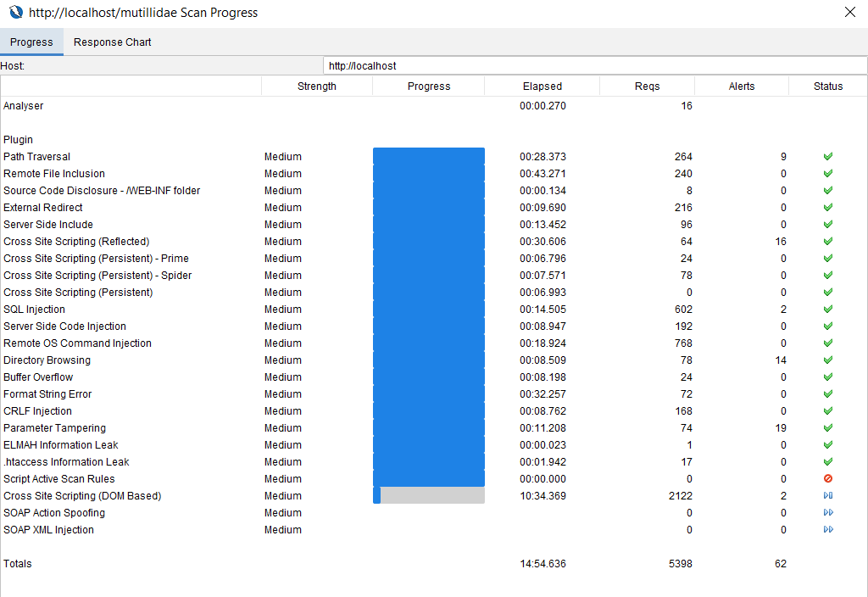Select the Buffer Overflow plugin row
The height and width of the screenshot is (597, 868).
[38, 377]
